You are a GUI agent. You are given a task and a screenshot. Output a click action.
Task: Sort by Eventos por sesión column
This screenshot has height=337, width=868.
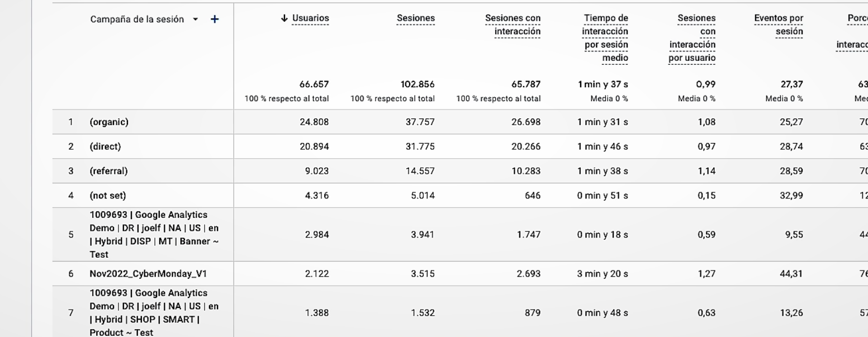779,25
